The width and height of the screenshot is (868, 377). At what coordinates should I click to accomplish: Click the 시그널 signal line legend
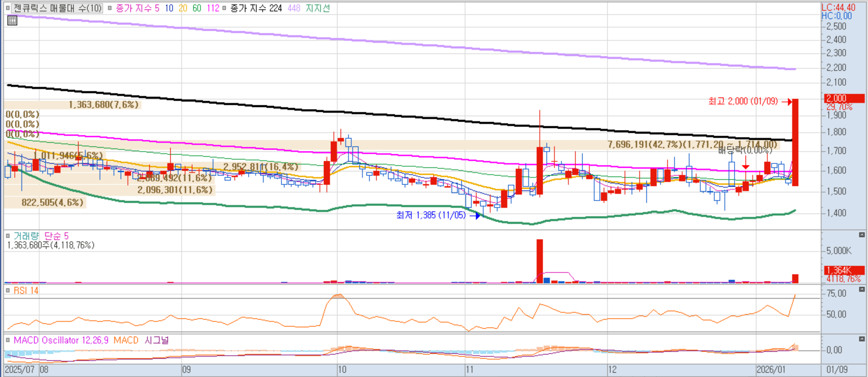(157, 340)
